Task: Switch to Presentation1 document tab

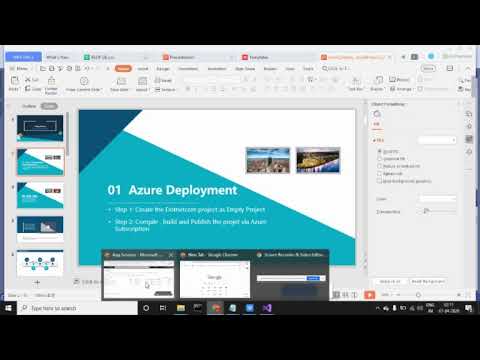Action: click(x=182, y=57)
